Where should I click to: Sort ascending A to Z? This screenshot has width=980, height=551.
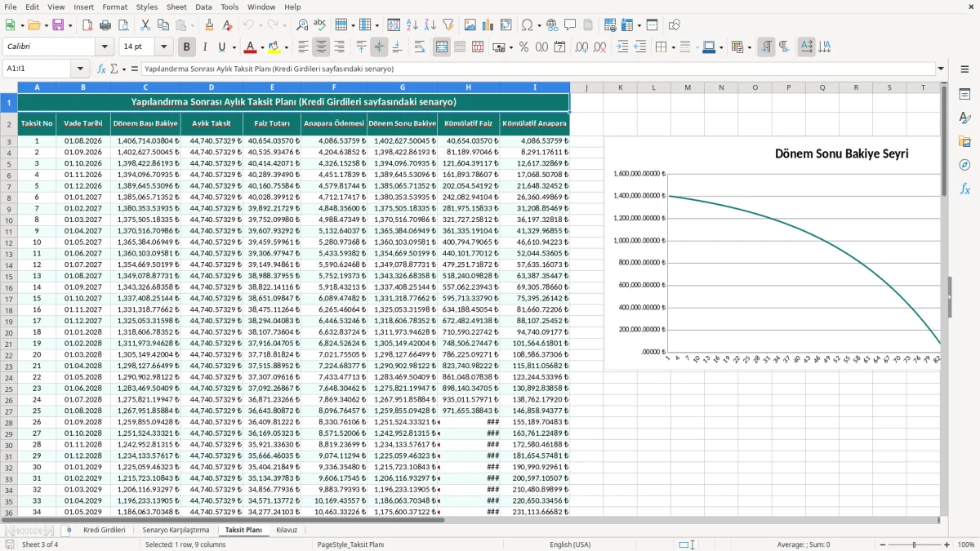[412, 25]
